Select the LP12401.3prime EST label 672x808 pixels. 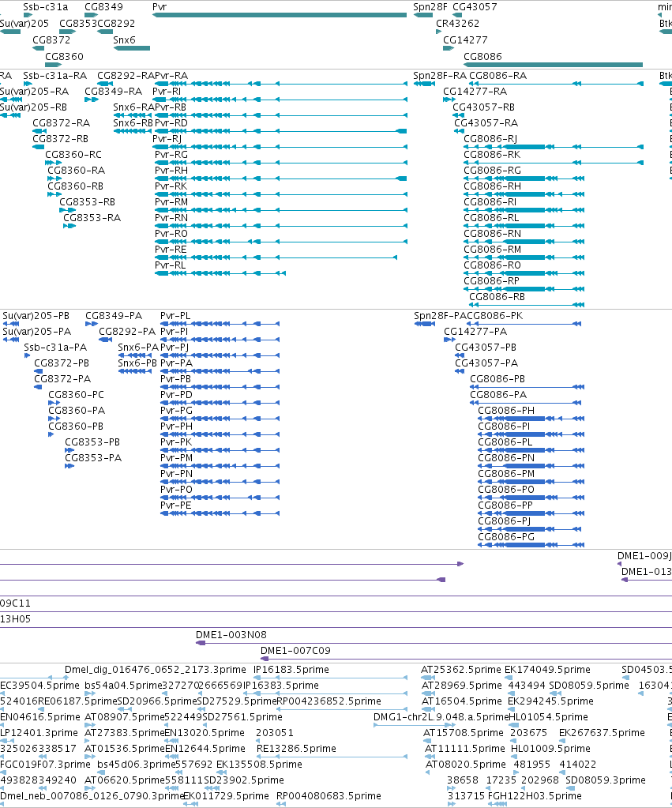(x=39, y=733)
